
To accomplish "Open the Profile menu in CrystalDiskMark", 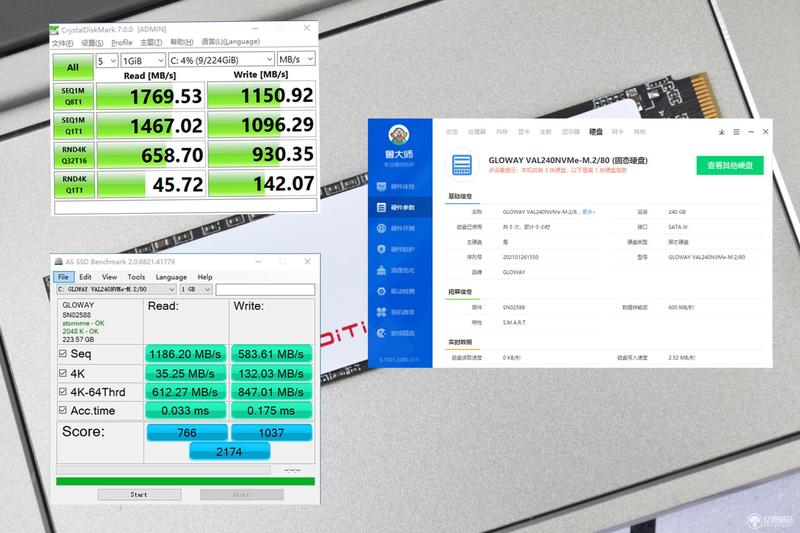I will 121,42.
